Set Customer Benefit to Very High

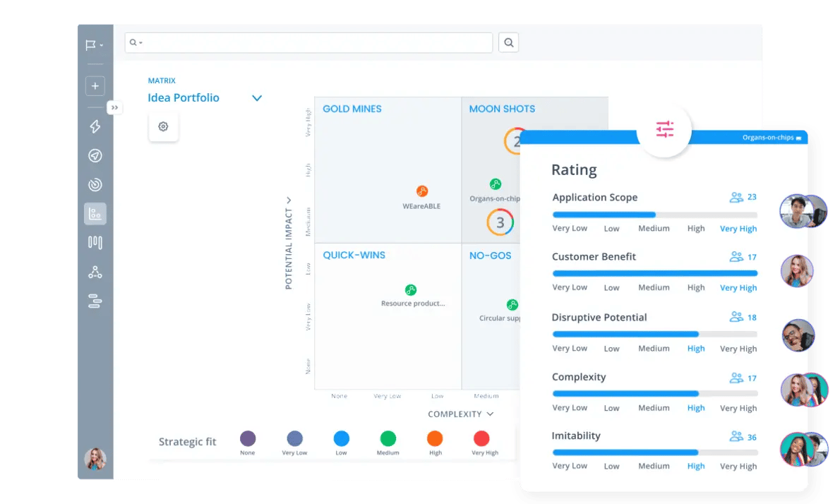pyautogui.click(x=738, y=287)
